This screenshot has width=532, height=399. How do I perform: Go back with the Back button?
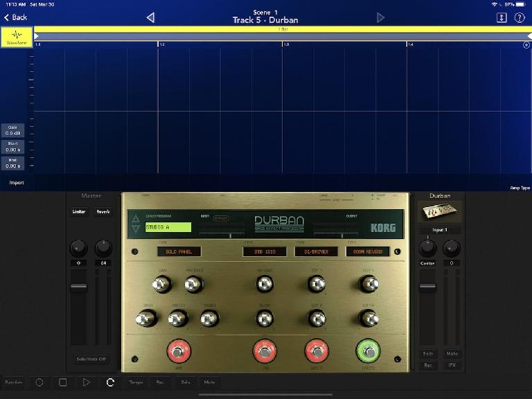click(x=15, y=17)
